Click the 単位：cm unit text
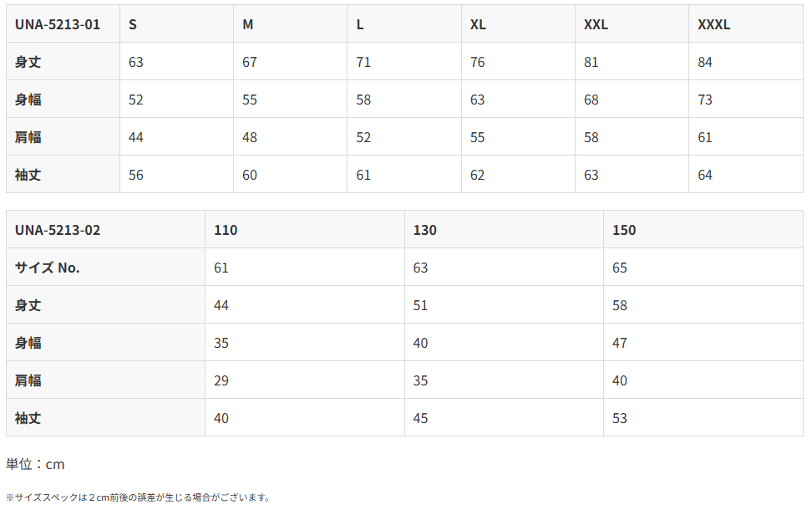Screen dimensions: 812x510 click(x=35, y=464)
